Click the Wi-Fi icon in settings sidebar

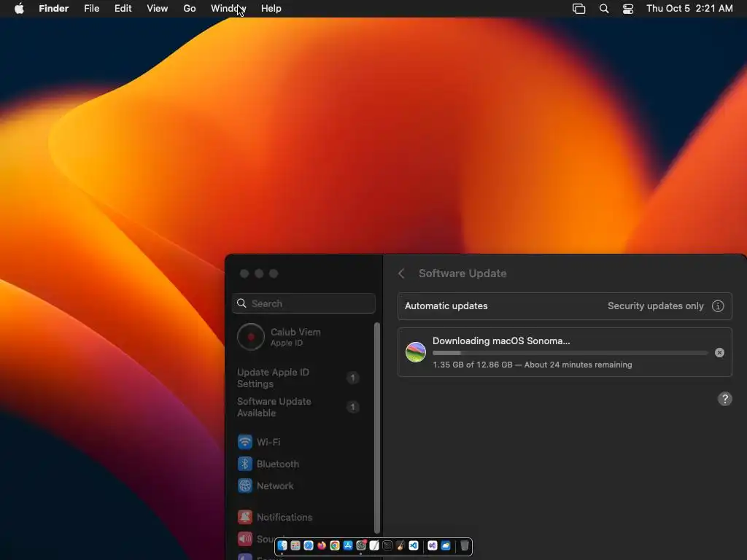[x=245, y=442]
